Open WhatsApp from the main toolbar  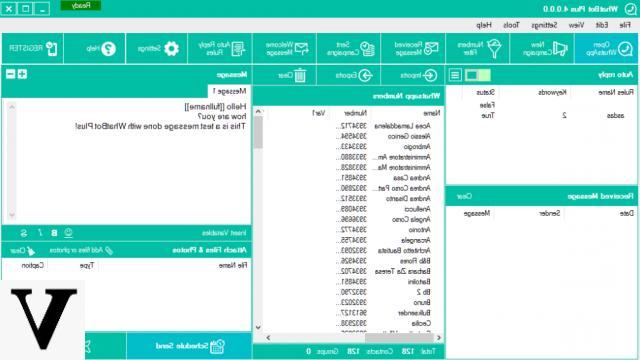[x=606, y=49]
